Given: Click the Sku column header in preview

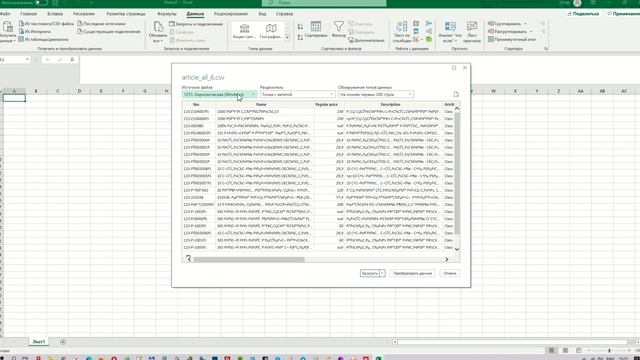Looking at the screenshot, I should (196, 105).
